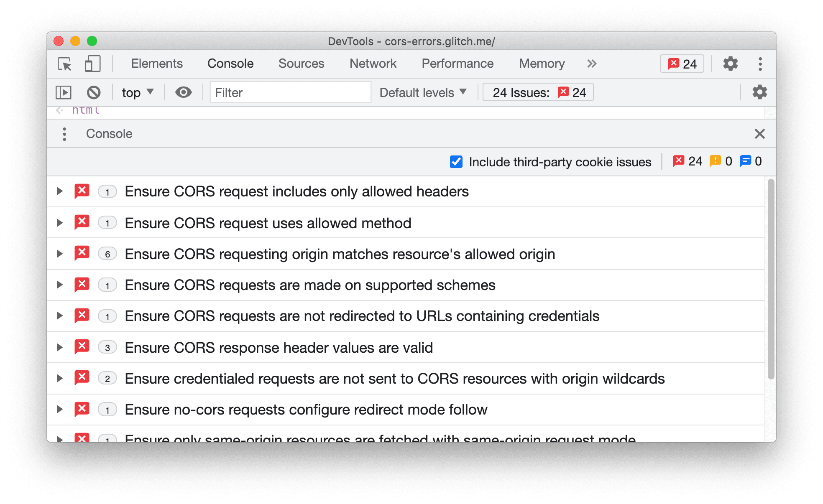Select the Network tab

(373, 64)
